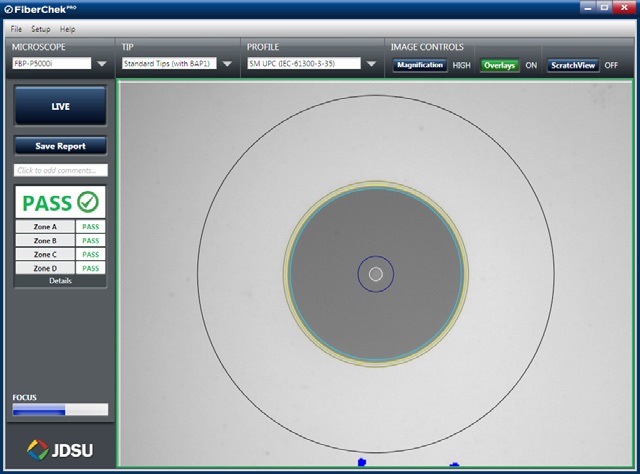
Task: Click the JDSU logo
Action: tap(60, 449)
